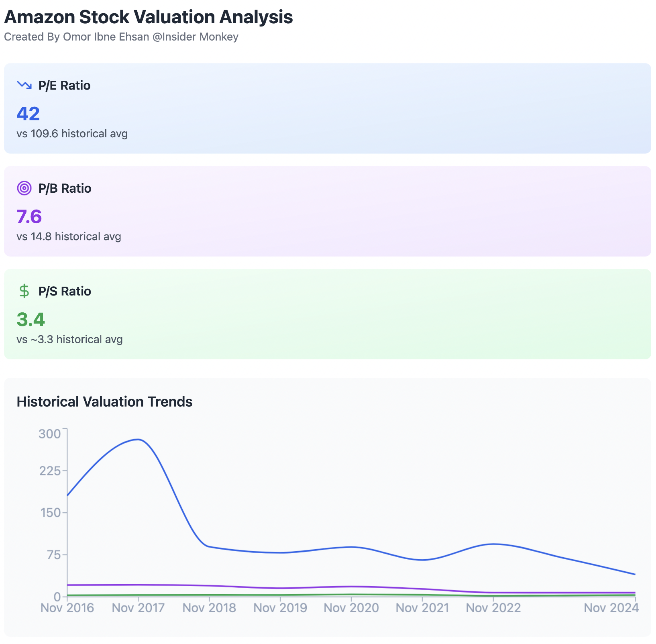Click the 'vs 109.6 historical avg' text

[x=72, y=134]
